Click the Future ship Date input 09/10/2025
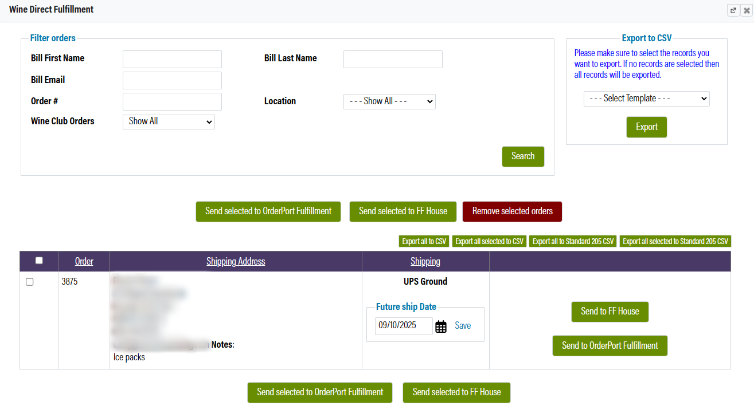The width and height of the screenshot is (754, 409). point(403,326)
